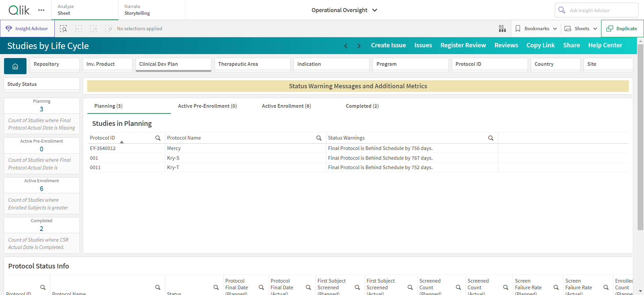Select the Kry-S protocol name cell
The width and height of the screenshot is (644, 295).
click(x=246, y=158)
